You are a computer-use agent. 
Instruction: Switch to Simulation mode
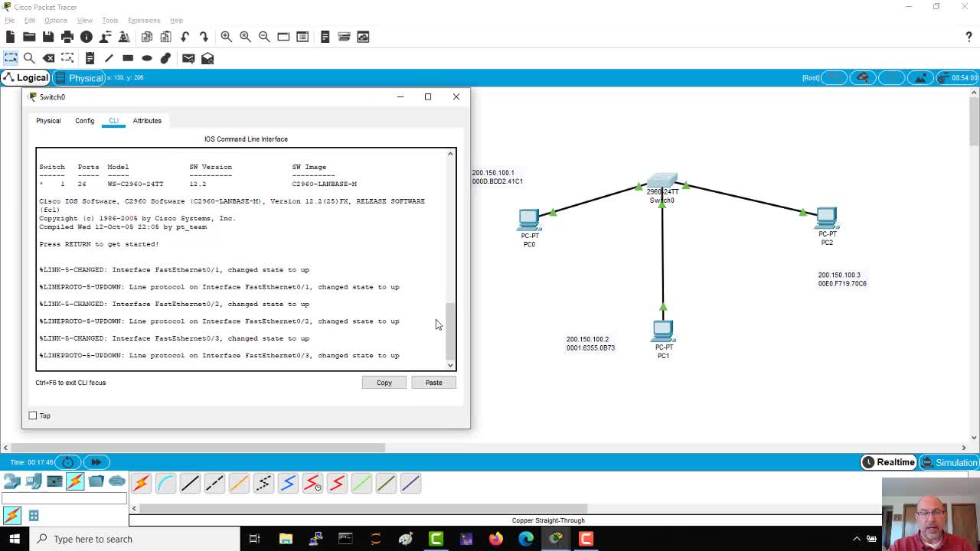click(x=949, y=462)
